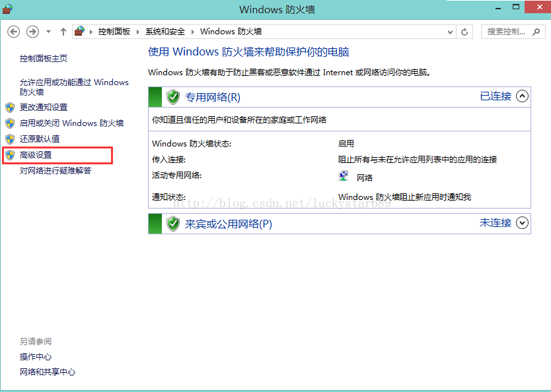Open 操作中心 link
Image resolution: width=551 pixels, height=392 pixels.
pyautogui.click(x=36, y=357)
